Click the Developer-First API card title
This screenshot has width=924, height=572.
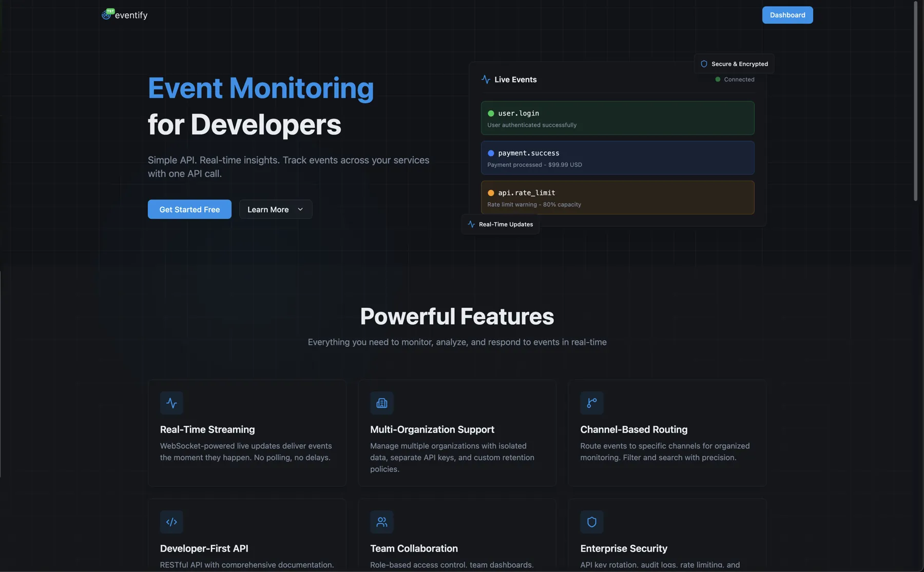click(x=204, y=548)
